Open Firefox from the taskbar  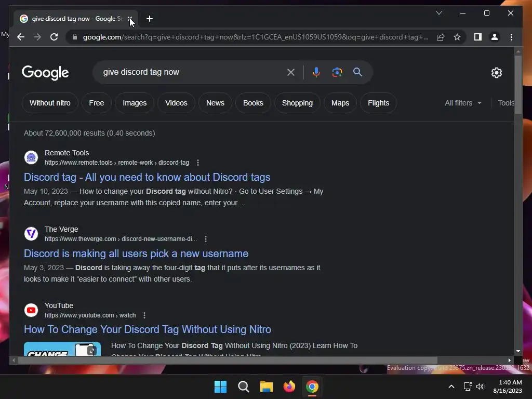click(289, 387)
